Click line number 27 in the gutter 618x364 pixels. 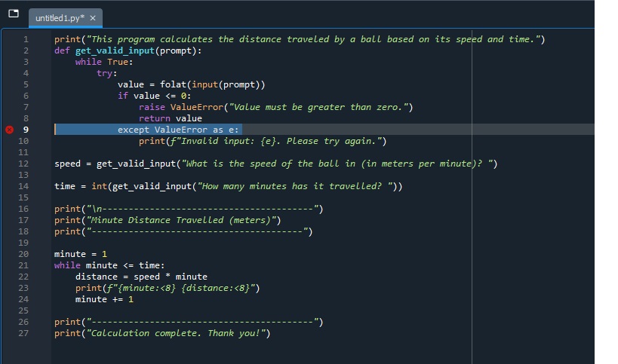[23, 333]
